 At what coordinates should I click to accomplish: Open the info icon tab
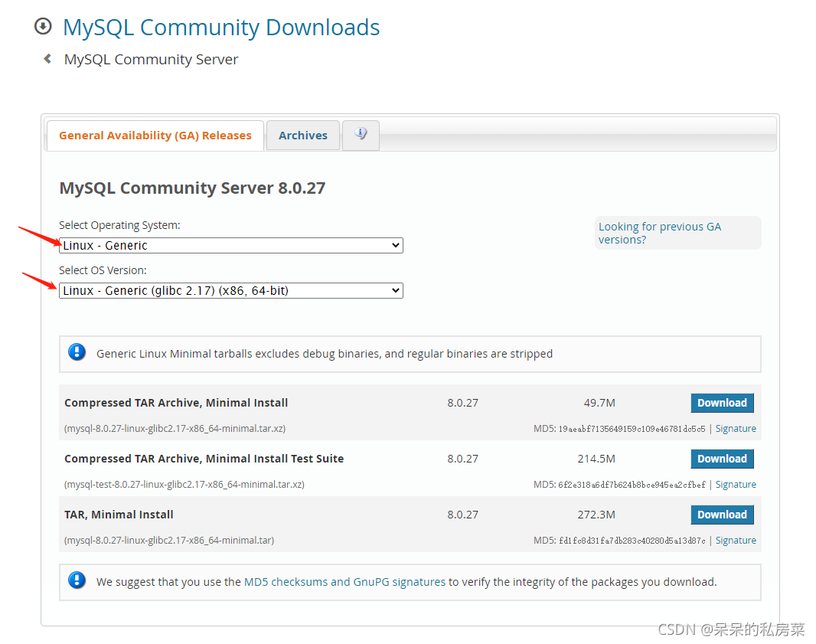[361, 135]
